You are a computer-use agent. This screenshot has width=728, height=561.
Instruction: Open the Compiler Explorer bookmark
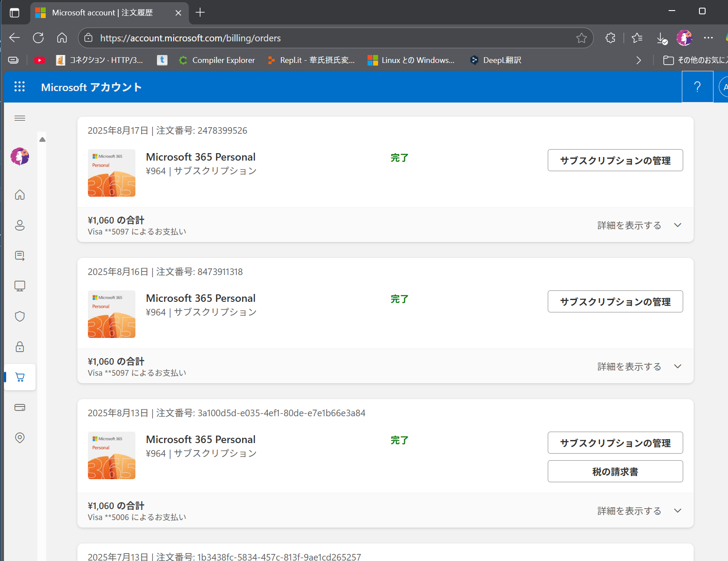[217, 60]
